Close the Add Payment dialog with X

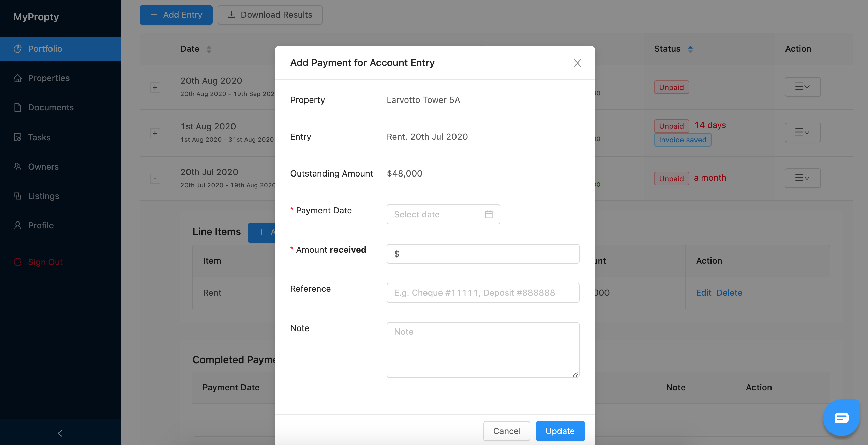click(x=577, y=63)
